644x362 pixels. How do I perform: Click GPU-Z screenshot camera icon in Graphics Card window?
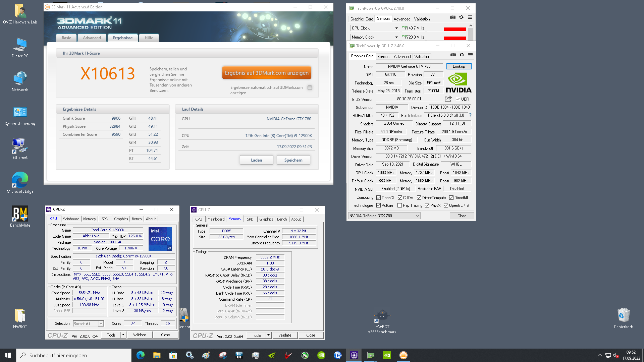(x=453, y=55)
